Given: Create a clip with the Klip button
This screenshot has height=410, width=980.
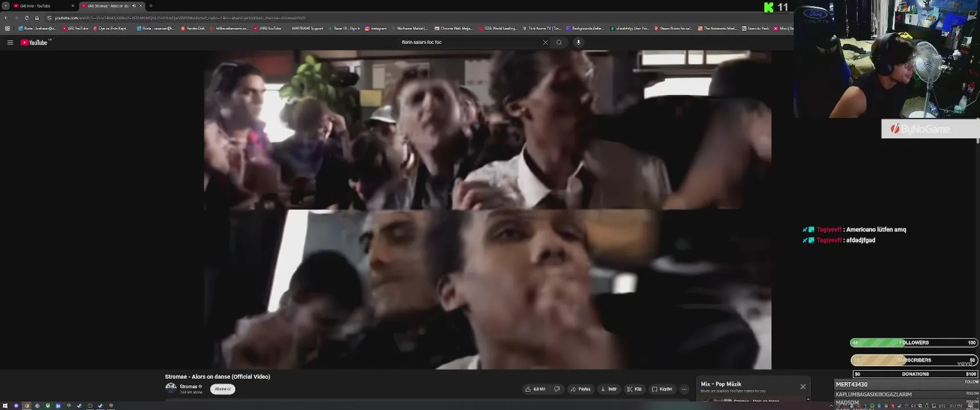Looking at the screenshot, I should point(634,389).
